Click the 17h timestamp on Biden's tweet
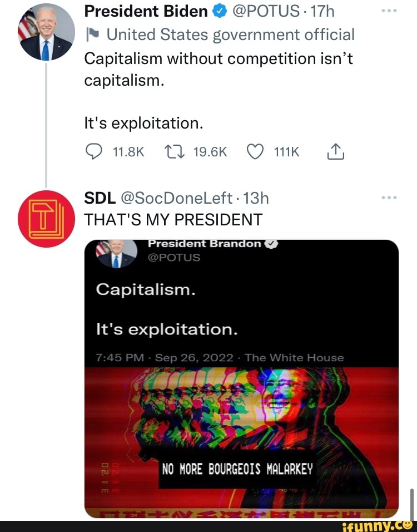Viewport: 417px width, 532px height. click(322, 10)
